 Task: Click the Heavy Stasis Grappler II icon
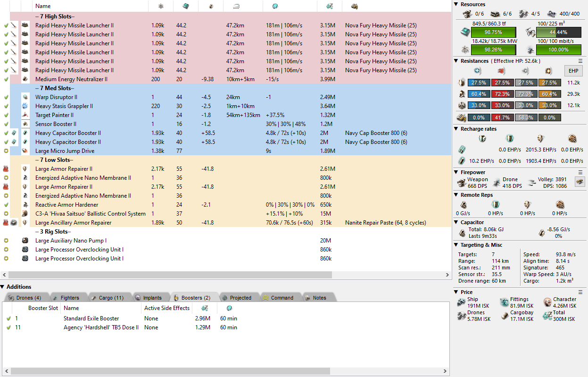click(25, 106)
